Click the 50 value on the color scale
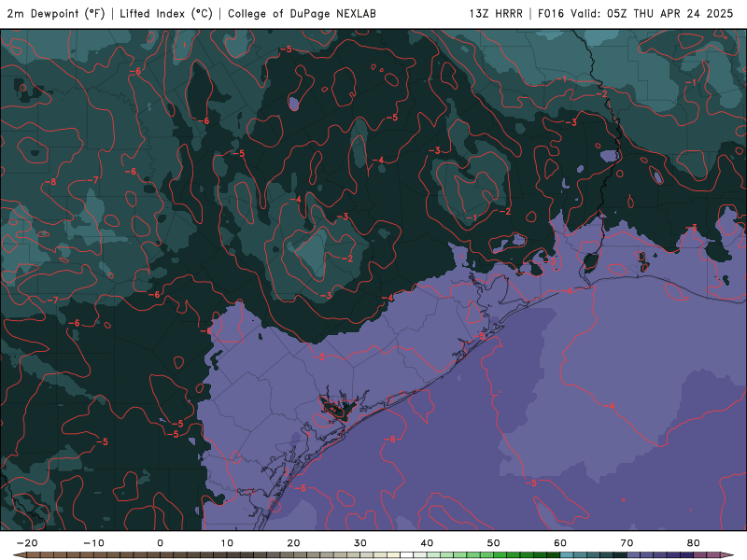 [494, 543]
